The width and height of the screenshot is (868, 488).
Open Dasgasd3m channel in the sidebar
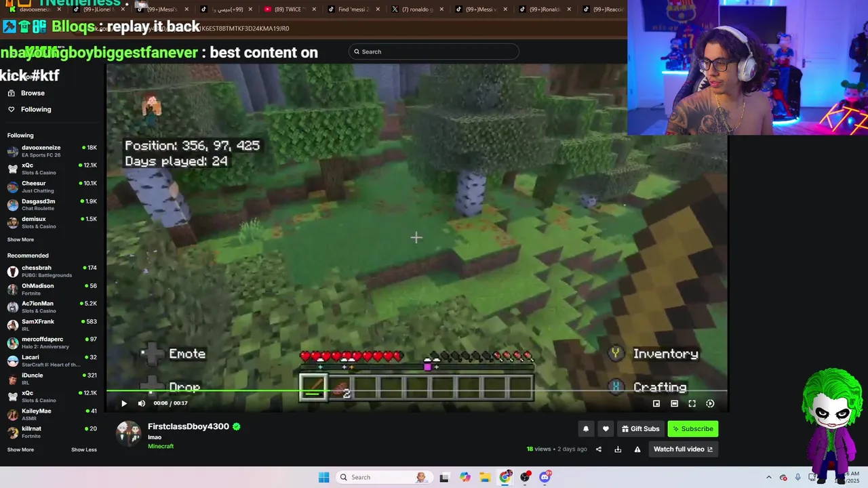tap(52, 205)
